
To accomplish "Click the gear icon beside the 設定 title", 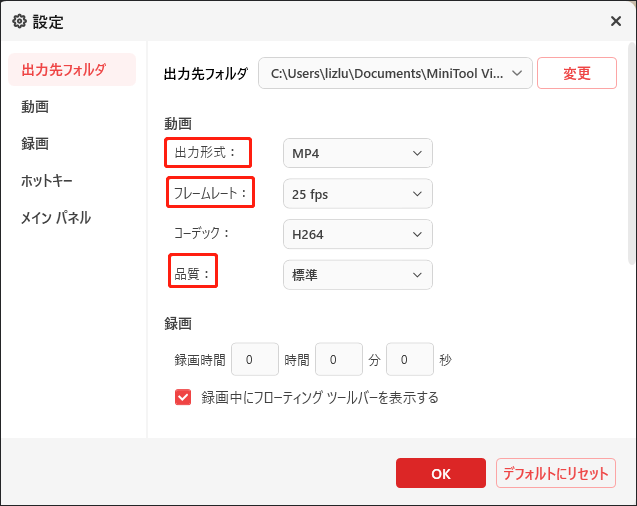I will click(20, 21).
